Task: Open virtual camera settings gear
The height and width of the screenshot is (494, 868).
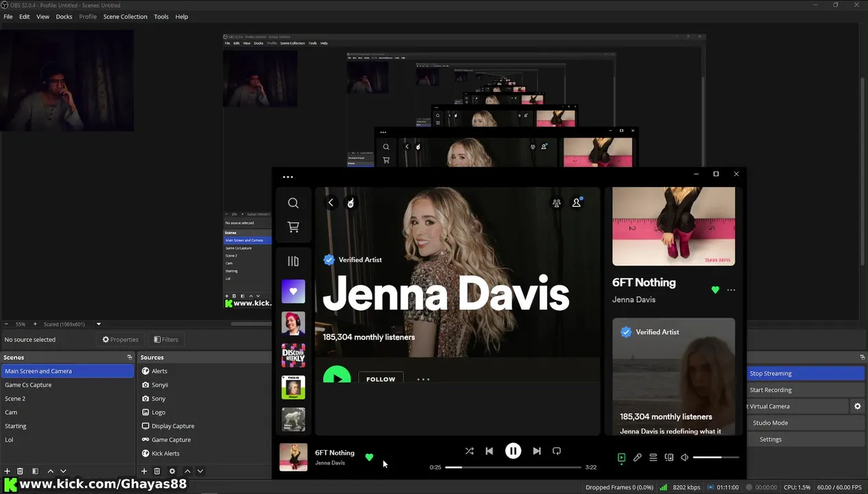Action: click(857, 406)
